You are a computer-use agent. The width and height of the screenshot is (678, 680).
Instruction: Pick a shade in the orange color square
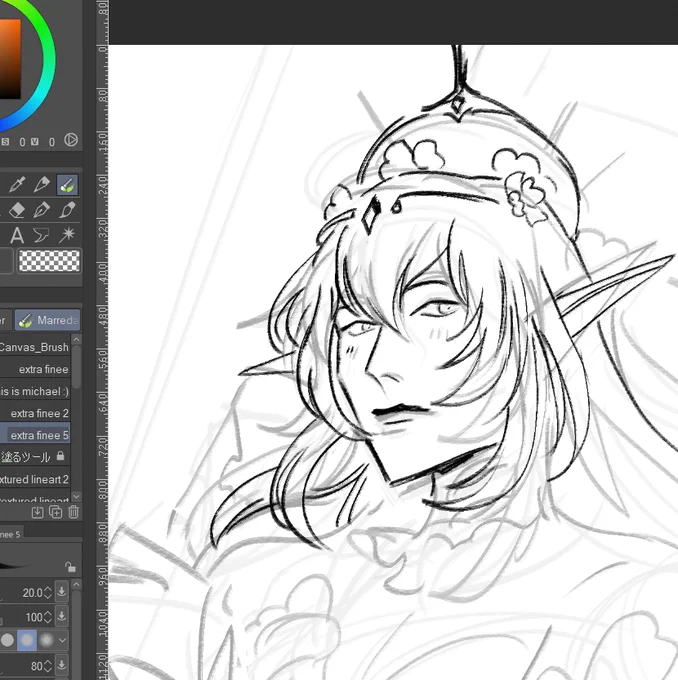[10, 59]
